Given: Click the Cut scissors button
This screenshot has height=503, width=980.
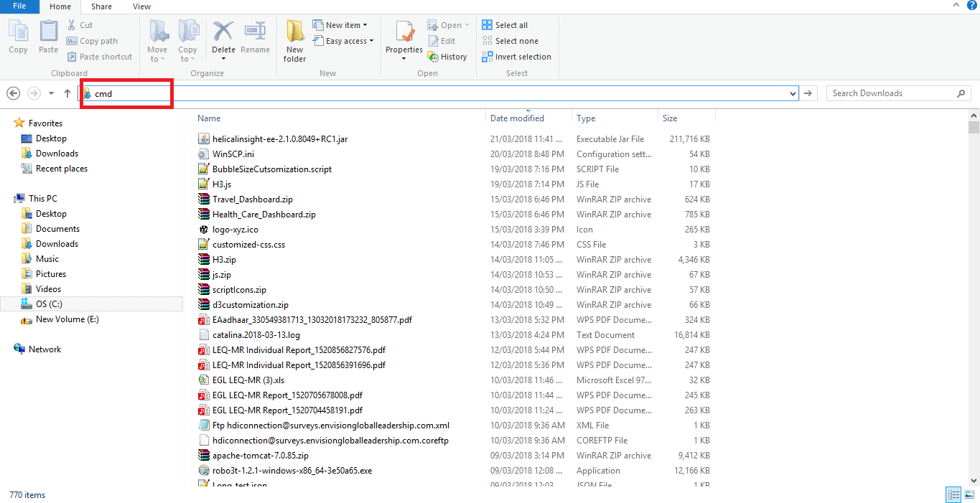Looking at the screenshot, I should (80, 25).
